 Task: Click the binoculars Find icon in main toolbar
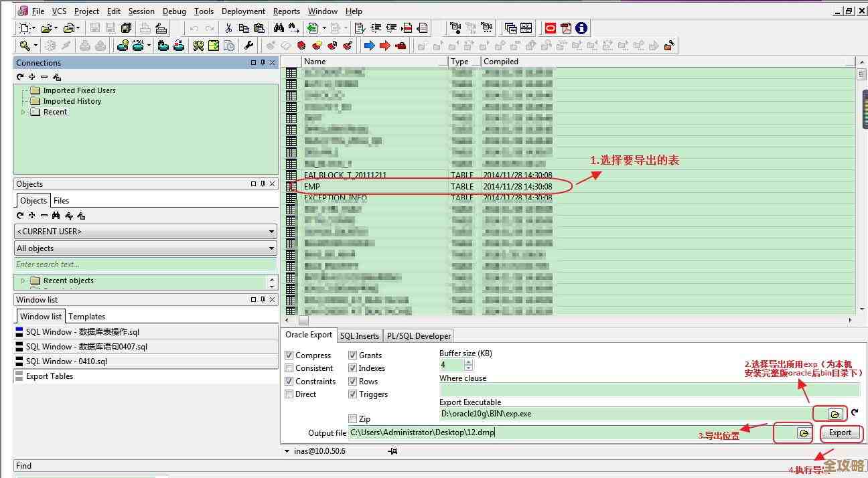click(x=279, y=28)
